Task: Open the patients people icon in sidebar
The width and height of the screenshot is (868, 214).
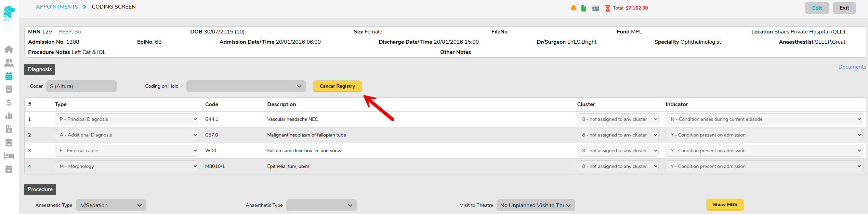Action: pyautogui.click(x=9, y=63)
